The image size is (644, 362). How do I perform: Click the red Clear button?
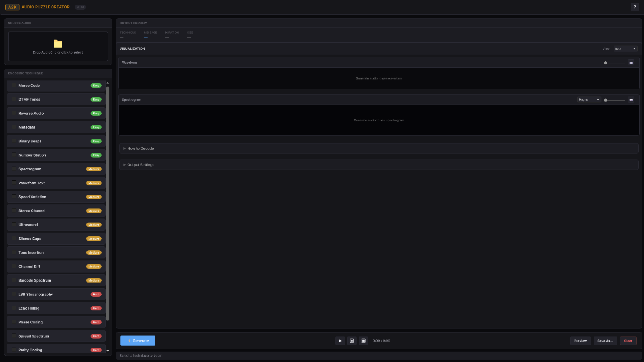tap(628, 341)
